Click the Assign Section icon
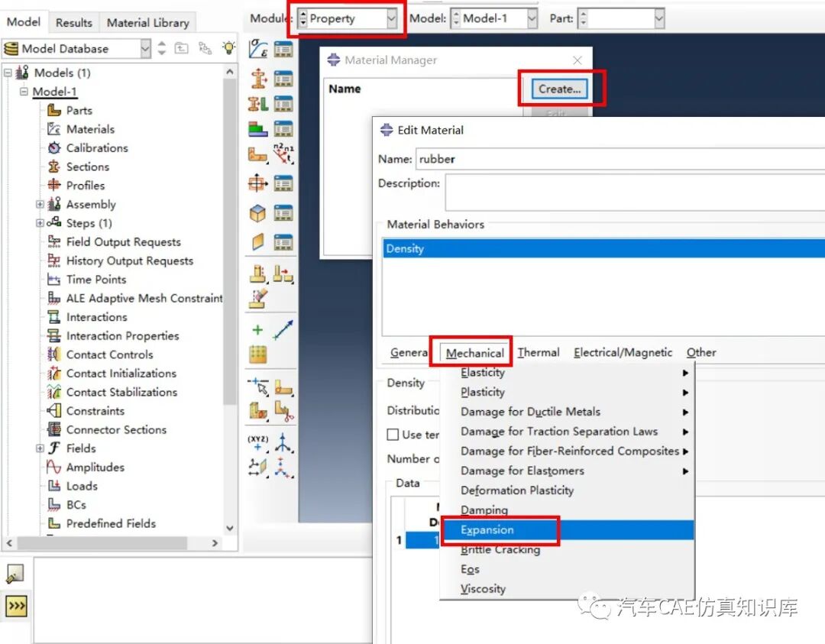This screenshot has width=825, height=644. 258,104
